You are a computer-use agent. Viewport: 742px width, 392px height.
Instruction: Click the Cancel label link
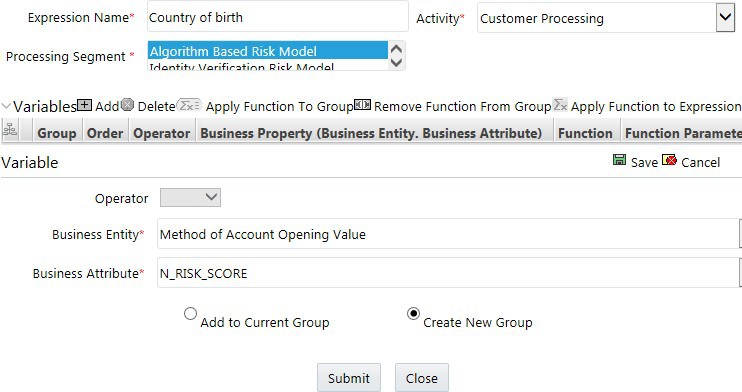coord(700,162)
